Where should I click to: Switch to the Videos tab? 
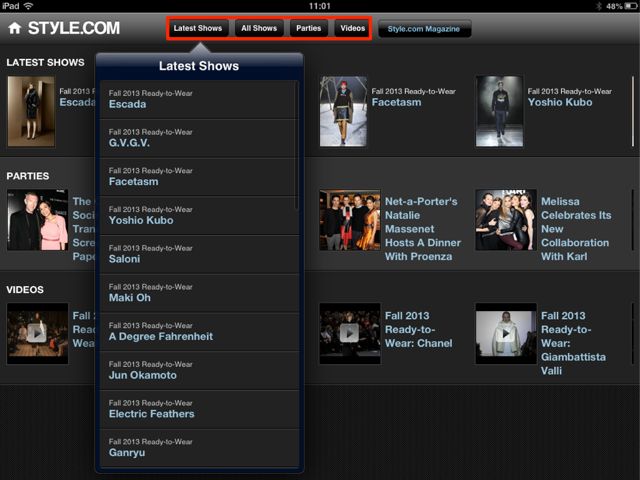353,28
